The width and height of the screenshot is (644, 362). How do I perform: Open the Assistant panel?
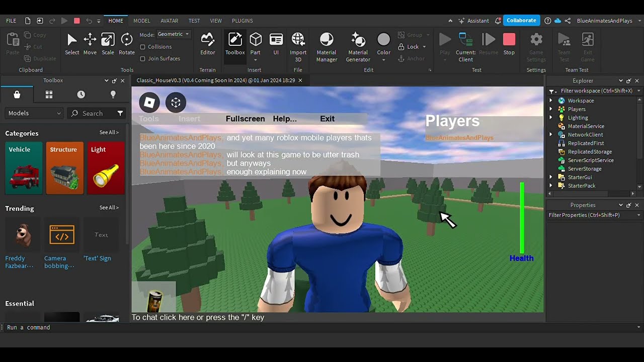[473, 21]
